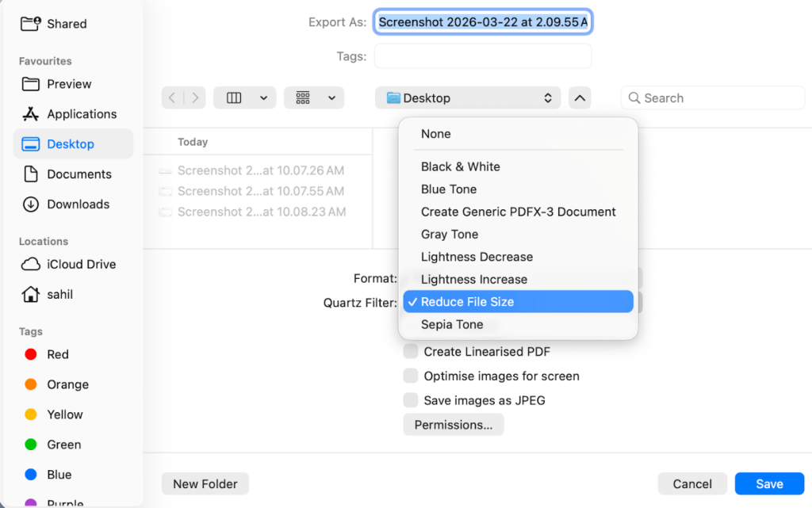This screenshot has height=508, width=812.
Task: Open the Documents sidebar folder
Action: pyautogui.click(x=78, y=174)
